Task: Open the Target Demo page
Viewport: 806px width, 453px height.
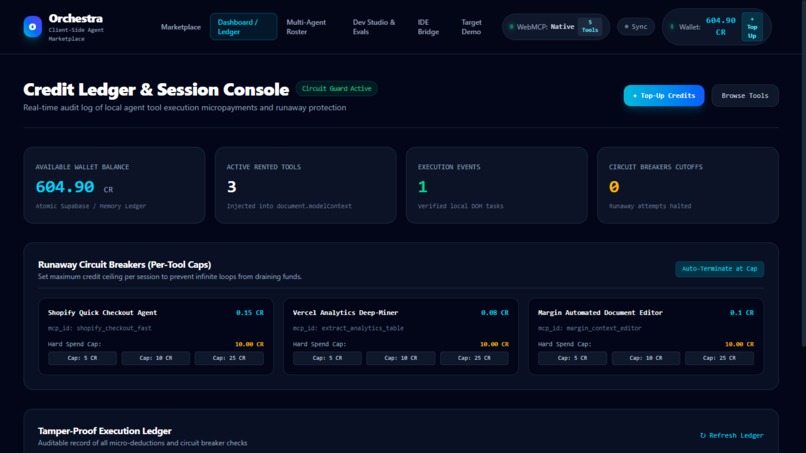Action: (471, 27)
